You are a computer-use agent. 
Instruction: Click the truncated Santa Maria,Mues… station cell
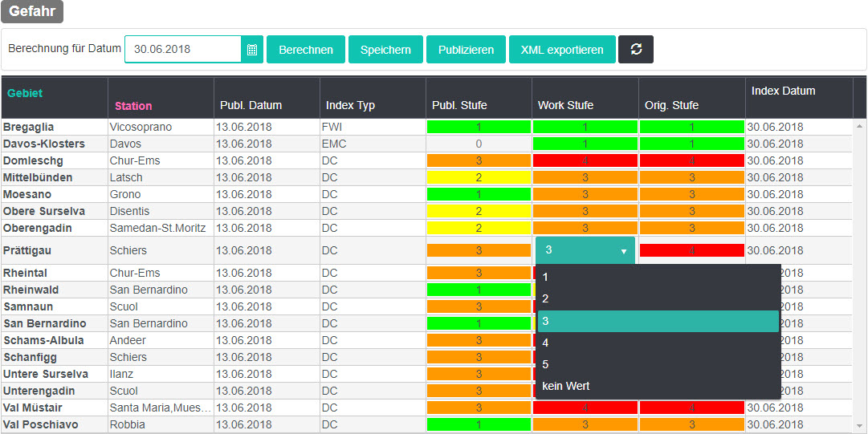tap(161, 408)
